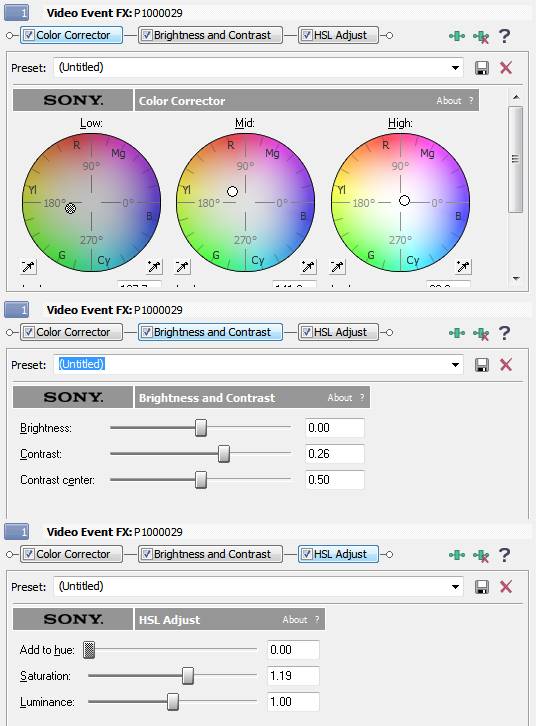
Task: Uncheck Color Corrector checkbox in Color Corrector panel chain
Action: click(x=29, y=35)
